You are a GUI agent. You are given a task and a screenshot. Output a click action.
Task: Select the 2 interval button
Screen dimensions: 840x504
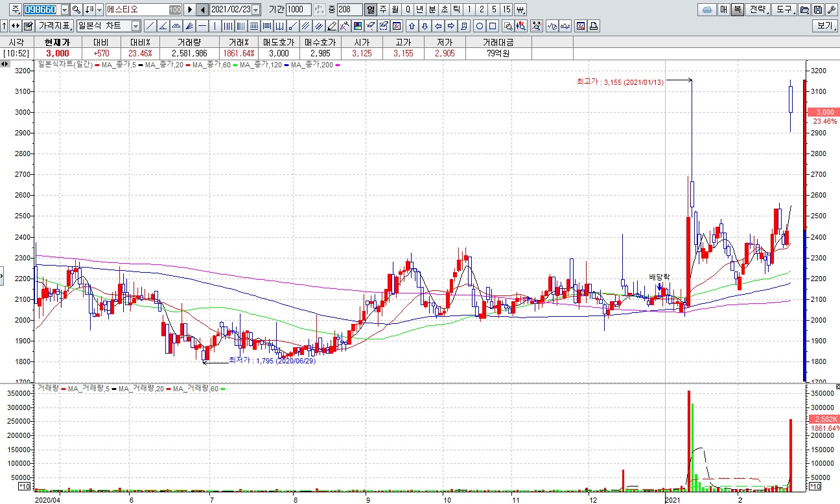click(482, 10)
